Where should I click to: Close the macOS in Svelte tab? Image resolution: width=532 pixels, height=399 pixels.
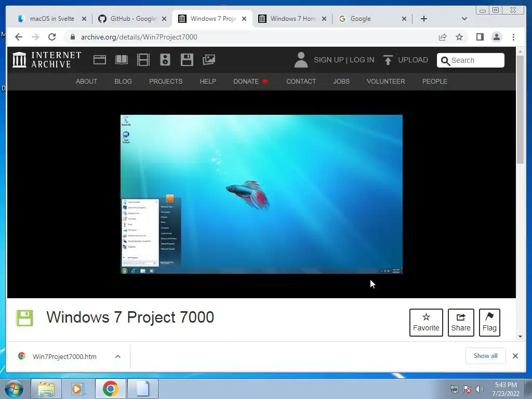(x=84, y=19)
